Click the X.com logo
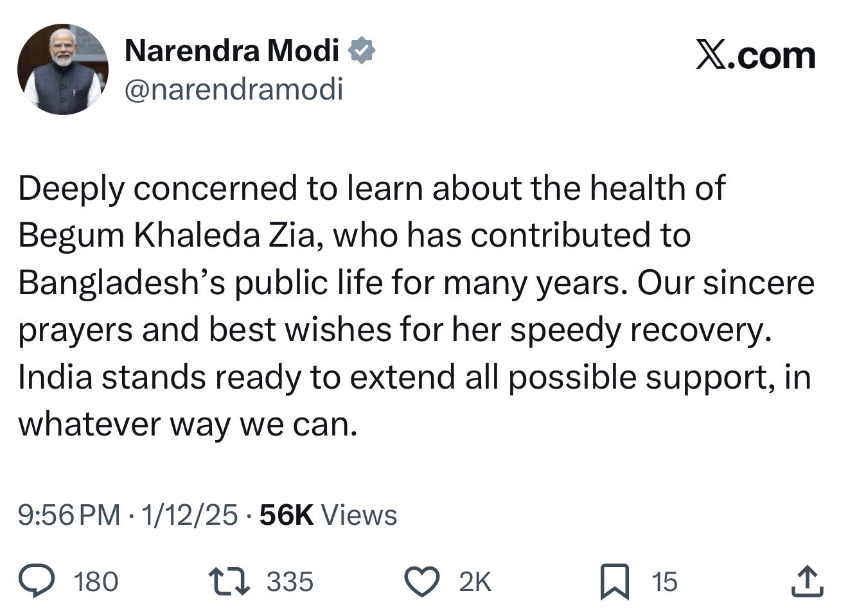 755,55
